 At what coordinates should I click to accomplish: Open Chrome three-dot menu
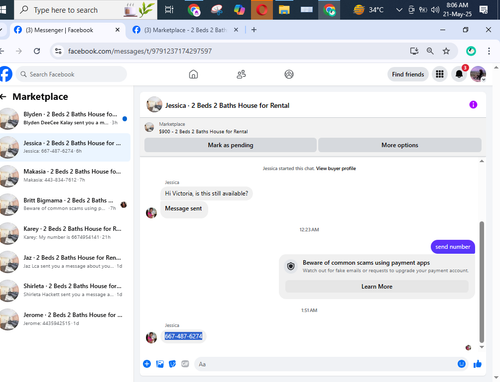(x=489, y=51)
